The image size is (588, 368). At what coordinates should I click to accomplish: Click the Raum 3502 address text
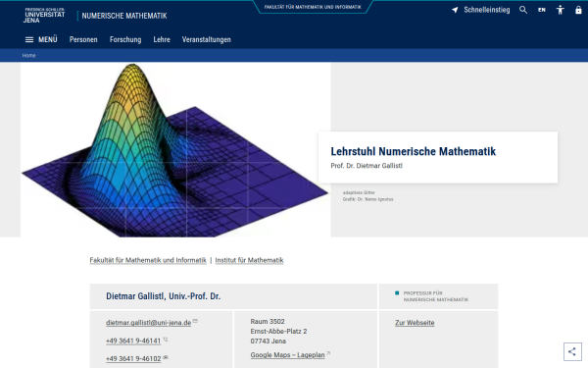point(268,322)
